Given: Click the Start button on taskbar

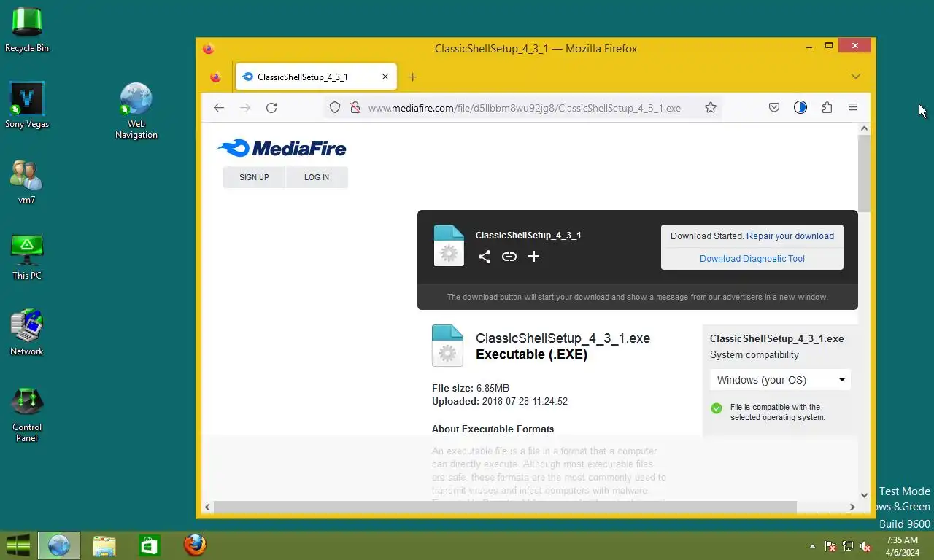Looking at the screenshot, I should 18,545.
